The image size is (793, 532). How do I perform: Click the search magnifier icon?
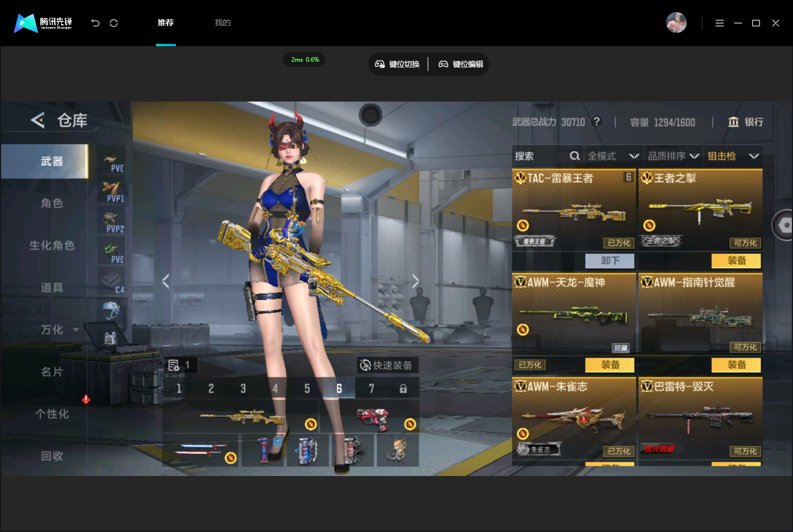coord(575,156)
